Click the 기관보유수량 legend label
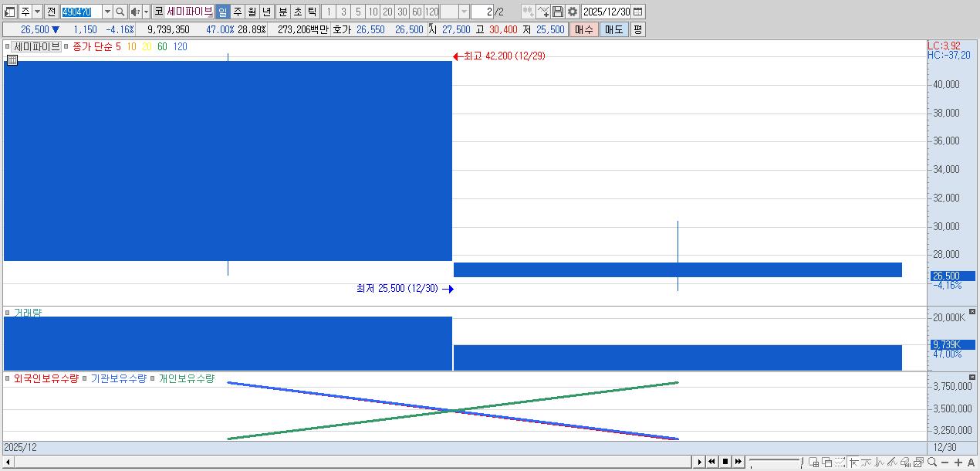Image resolution: width=980 pixels, height=471 pixels. click(118, 378)
